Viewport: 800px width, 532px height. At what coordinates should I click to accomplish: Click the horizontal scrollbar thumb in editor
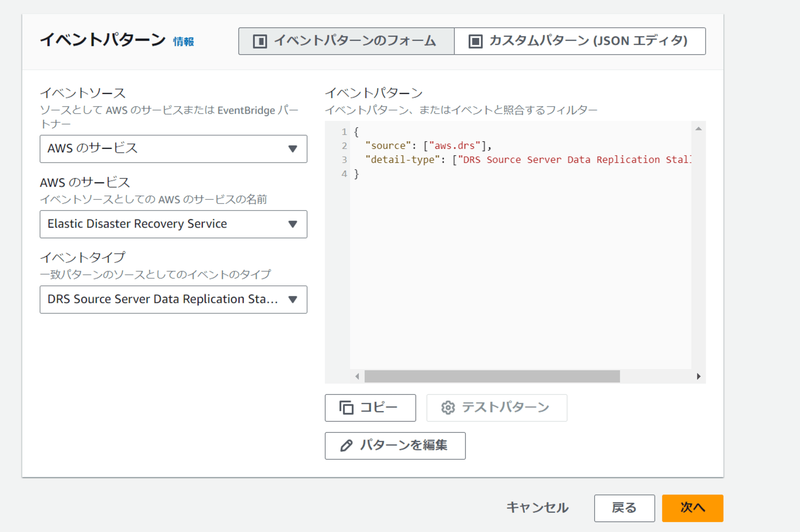click(492, 376)
